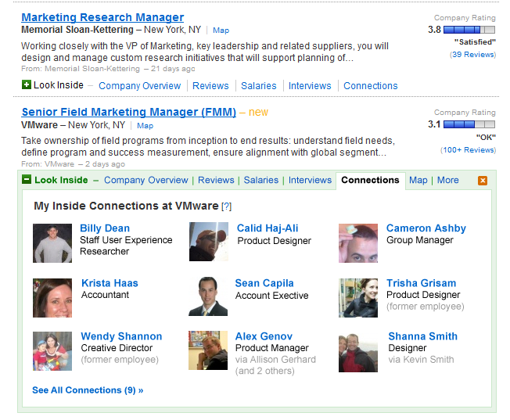Open Alex Genov's name link
Screen dimensions: 510x420
[x=264, y=336]
